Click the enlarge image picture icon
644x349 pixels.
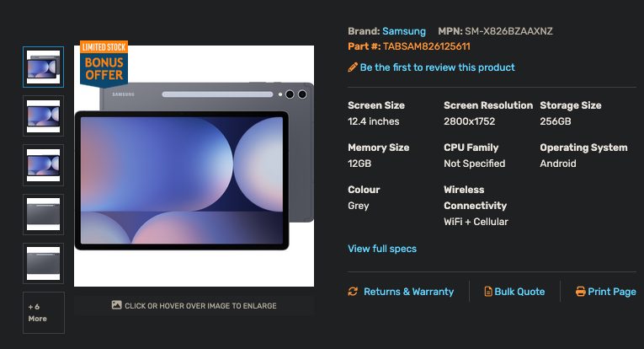(x=117, y=305)
